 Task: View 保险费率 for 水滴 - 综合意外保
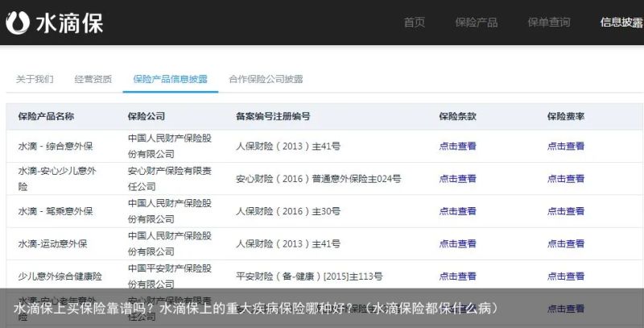(x=566, y=146)
